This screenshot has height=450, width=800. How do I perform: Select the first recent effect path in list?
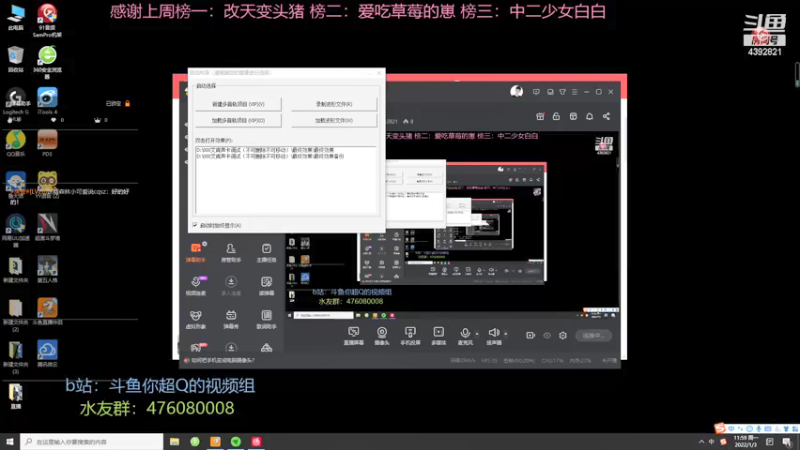(x=265, y=150)
